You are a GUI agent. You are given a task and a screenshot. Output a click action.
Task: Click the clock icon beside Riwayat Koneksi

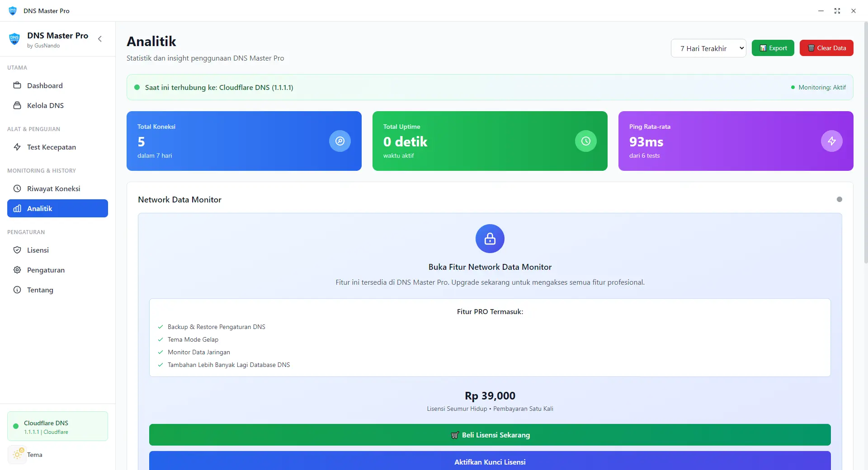click(17, 188)
